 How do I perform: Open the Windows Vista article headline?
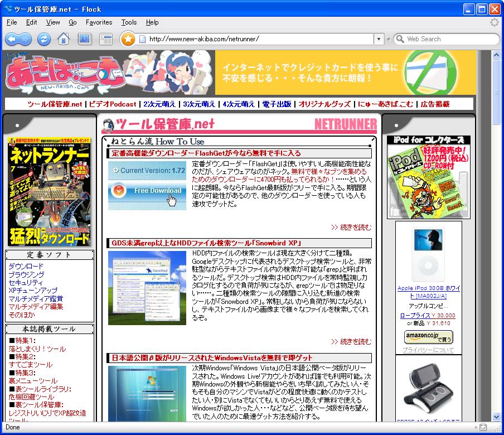click(212, 358)
